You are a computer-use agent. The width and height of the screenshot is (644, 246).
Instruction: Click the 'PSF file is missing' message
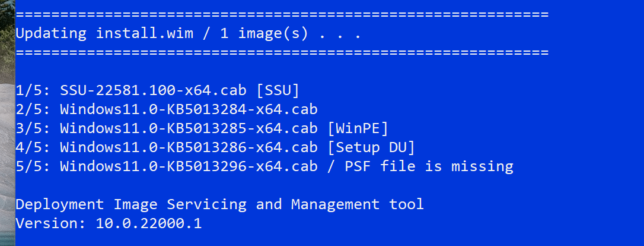coord(429,166)
